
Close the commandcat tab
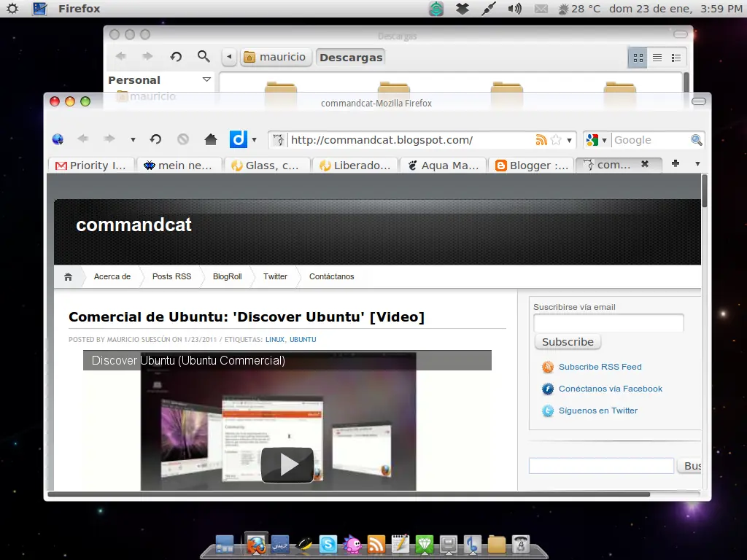tap(645, 164)
